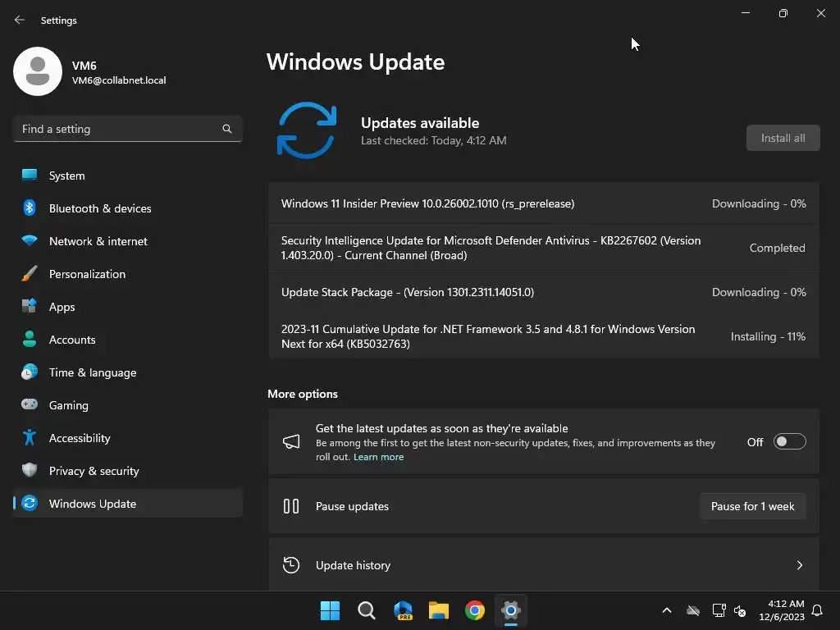Click the System monitor icon in sidebar
This screenshot has height=630, width=840.
tap(30, 176)
